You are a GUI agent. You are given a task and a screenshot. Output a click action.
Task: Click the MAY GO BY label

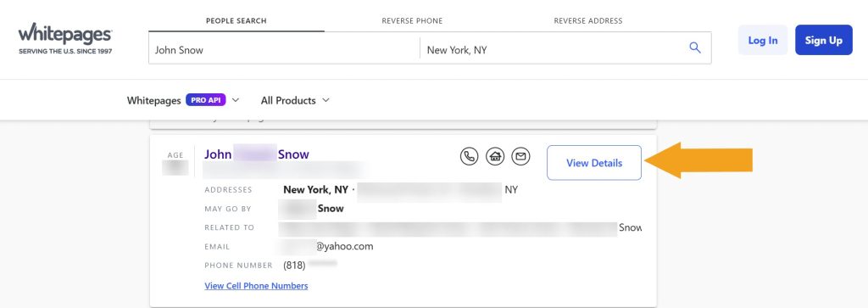tap(228, 209)
